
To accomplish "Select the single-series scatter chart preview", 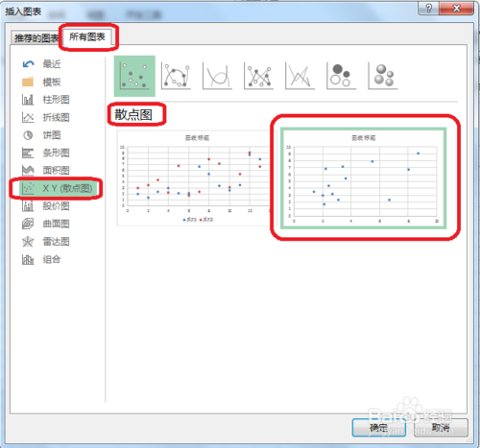I will (364, 178).
